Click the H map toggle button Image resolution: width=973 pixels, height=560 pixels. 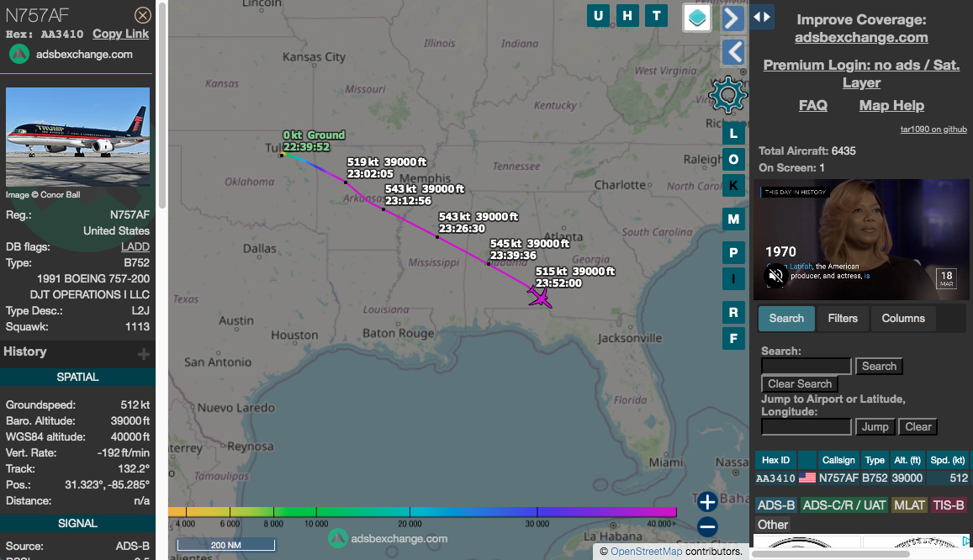pos(627,15)
